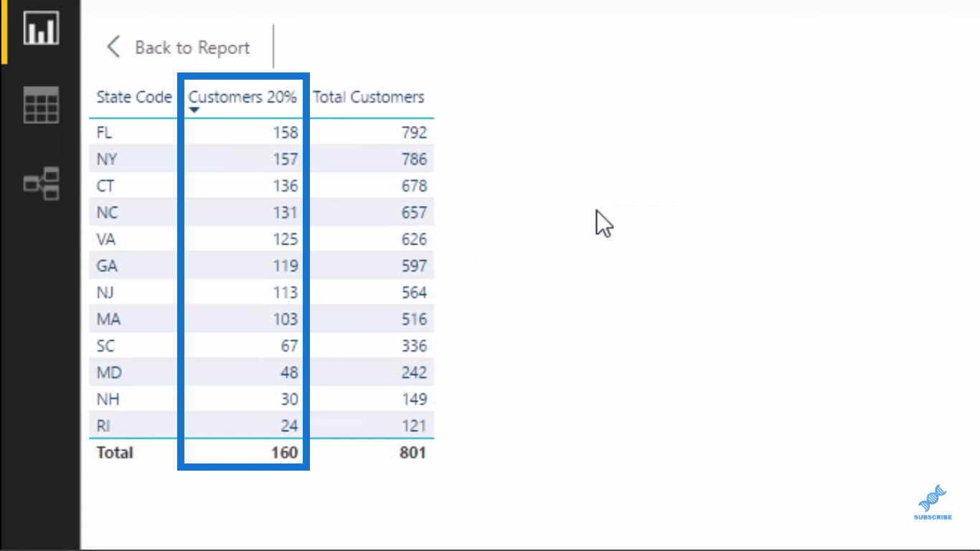The width and height of the screenshot is (980, 551).
Task: Select the NJ state code cell
Action: pyautogui.click(x=105, y=292)
